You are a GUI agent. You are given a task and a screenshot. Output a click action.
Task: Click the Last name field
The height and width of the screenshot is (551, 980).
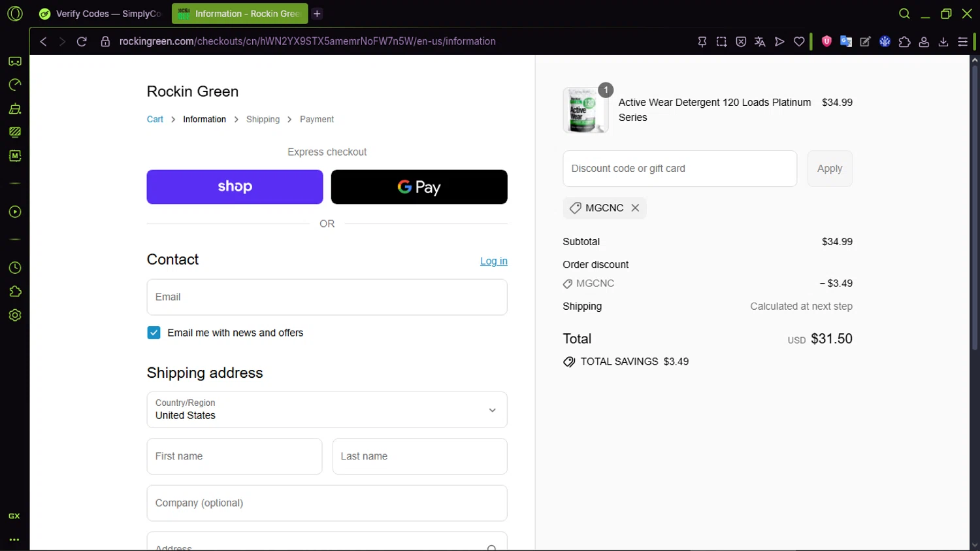point(420,456)
